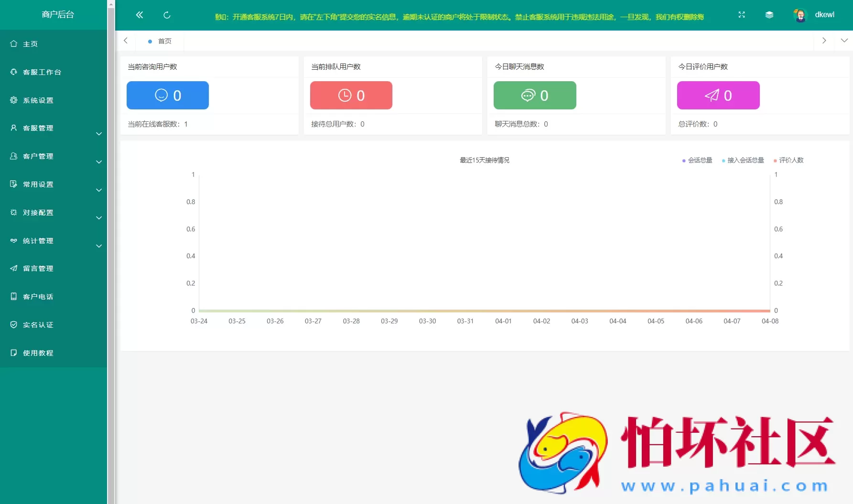Collapse sidebar with double-chevron icon
Screen dimensions: 853x504
140,15
